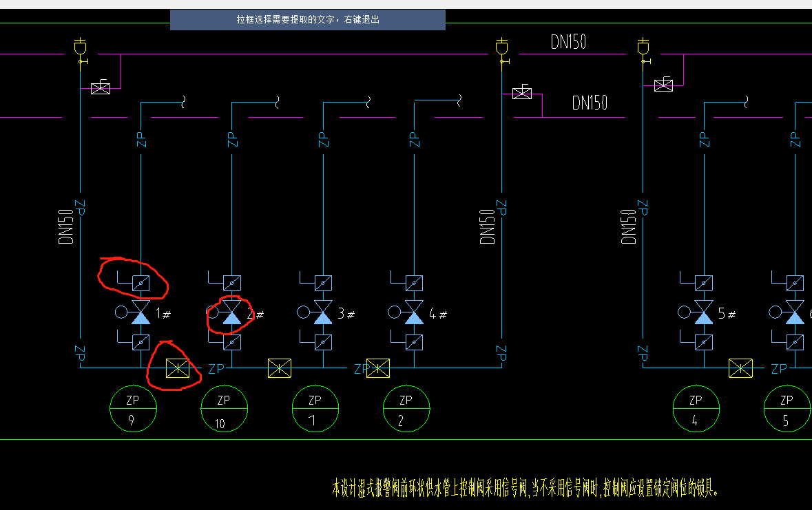The height and width of the screenshot is (510, 812).
Task: Click the small circle attached to alarm valve 1#
Action: tap(121, 312)
